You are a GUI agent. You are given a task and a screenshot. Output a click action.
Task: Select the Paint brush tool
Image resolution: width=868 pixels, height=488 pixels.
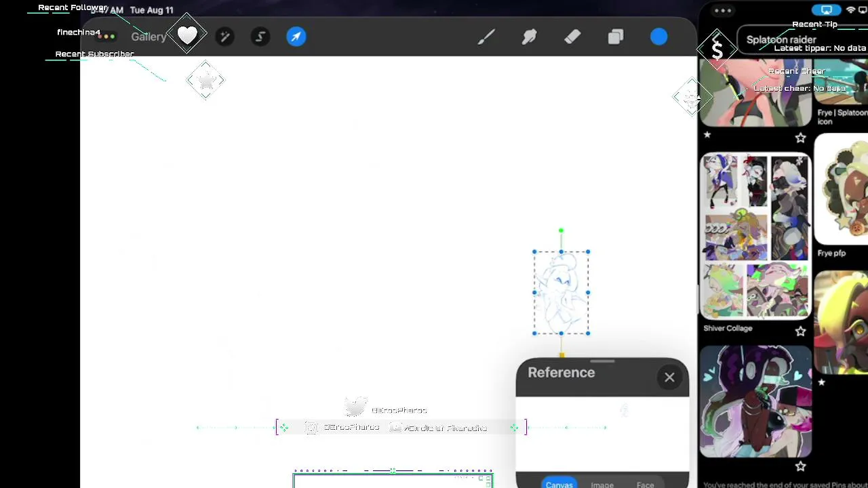[486, 37]
